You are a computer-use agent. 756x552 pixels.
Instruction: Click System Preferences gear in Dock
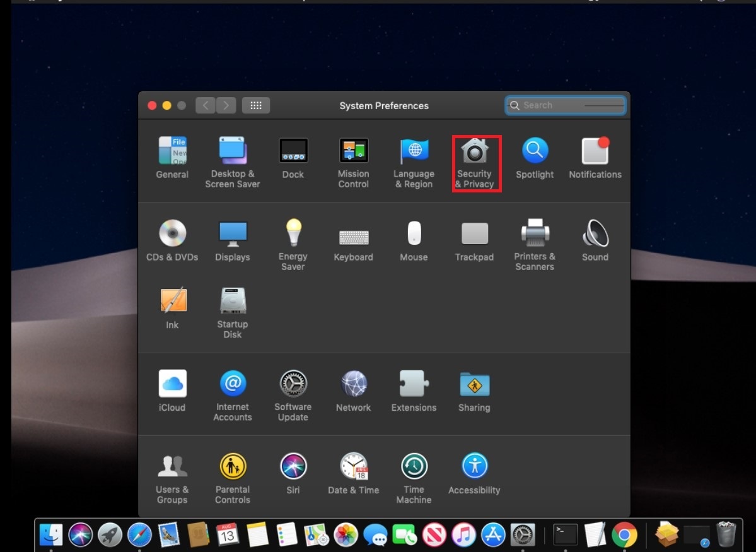point(523,534)
